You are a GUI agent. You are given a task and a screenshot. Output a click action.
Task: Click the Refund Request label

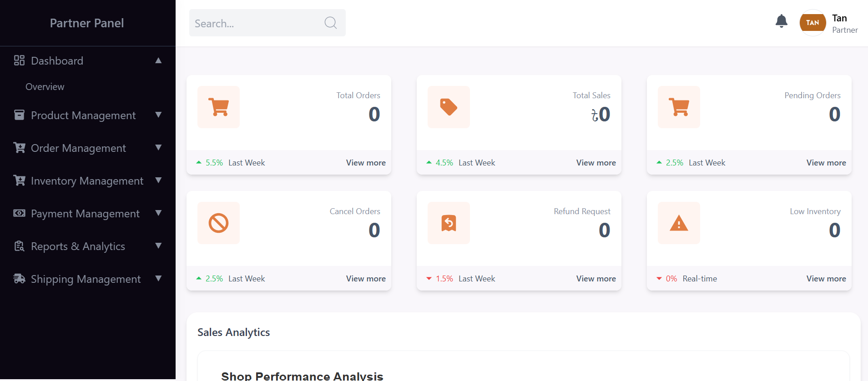(x=582, y=211)
